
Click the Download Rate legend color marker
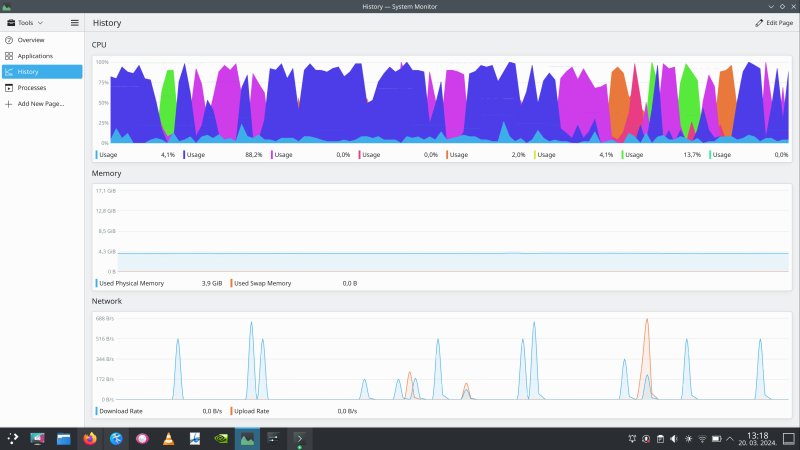coord(96,411)
